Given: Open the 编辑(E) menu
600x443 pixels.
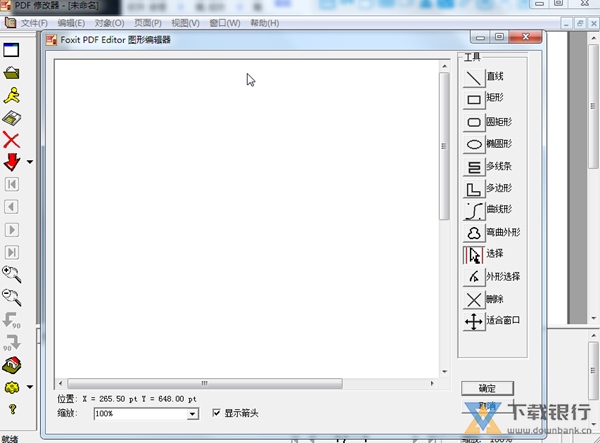Looking at the screenshot, I should click(x=71, y=23).
